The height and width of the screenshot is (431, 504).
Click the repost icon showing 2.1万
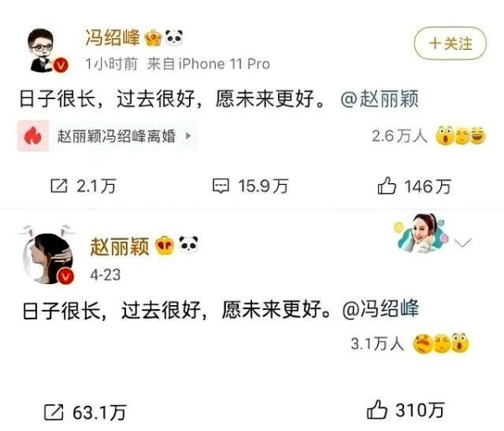(x=59, y=186)
